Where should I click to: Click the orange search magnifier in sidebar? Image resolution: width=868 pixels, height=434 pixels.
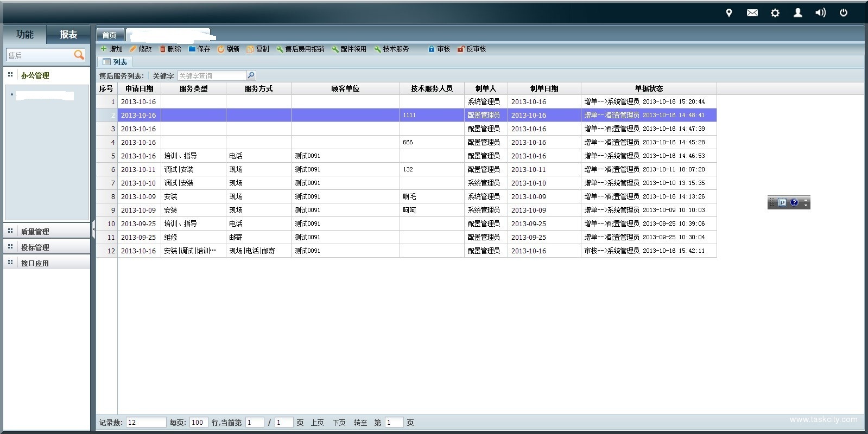tap(79, 54)
